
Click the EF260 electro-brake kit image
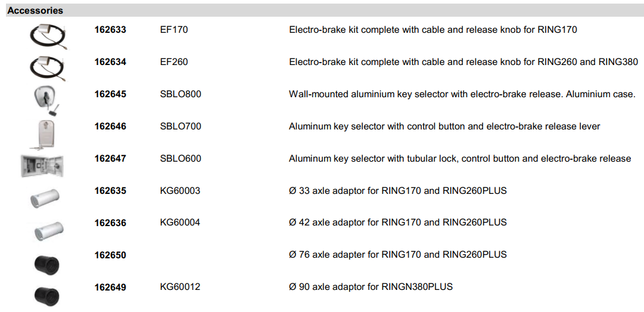coord(47,66)
